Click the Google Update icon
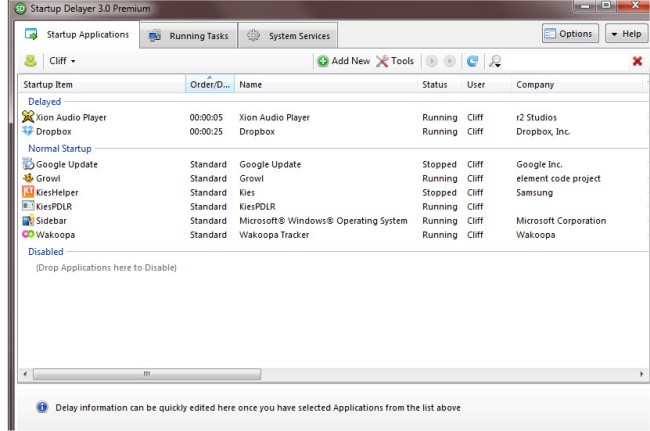 tap(28, 164)
